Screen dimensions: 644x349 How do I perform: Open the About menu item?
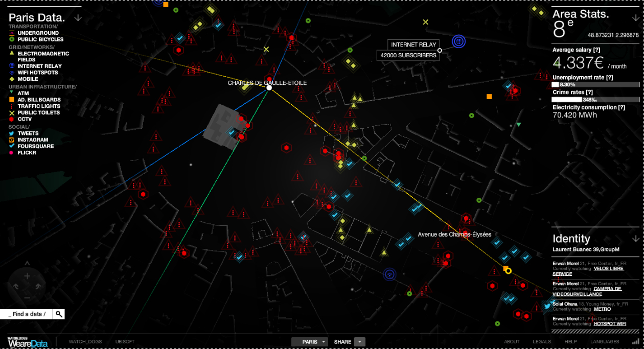pyautogui.click(x=512, y=342)
